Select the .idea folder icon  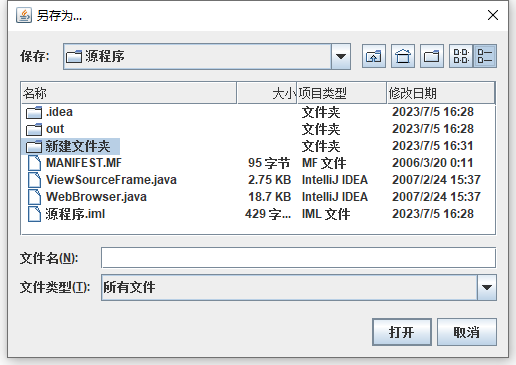(34, 112)
